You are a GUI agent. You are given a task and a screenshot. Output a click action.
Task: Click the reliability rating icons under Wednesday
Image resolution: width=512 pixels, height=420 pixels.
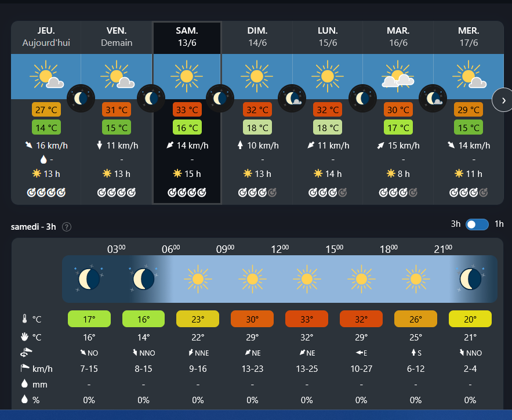469,193
